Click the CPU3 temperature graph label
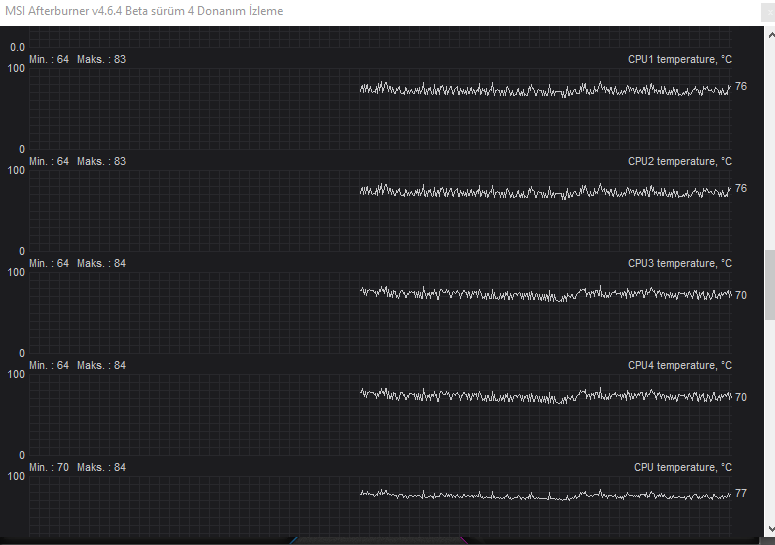 [680, 263]
